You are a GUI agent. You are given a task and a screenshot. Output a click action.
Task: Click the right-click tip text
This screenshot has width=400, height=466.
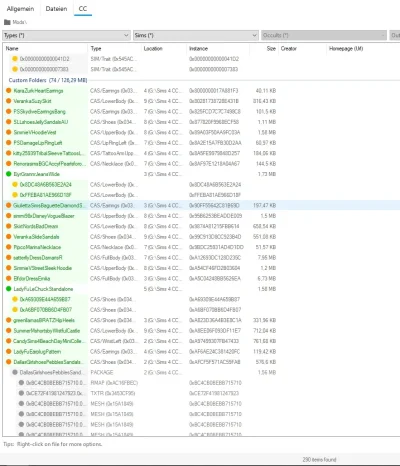[53, 444]
